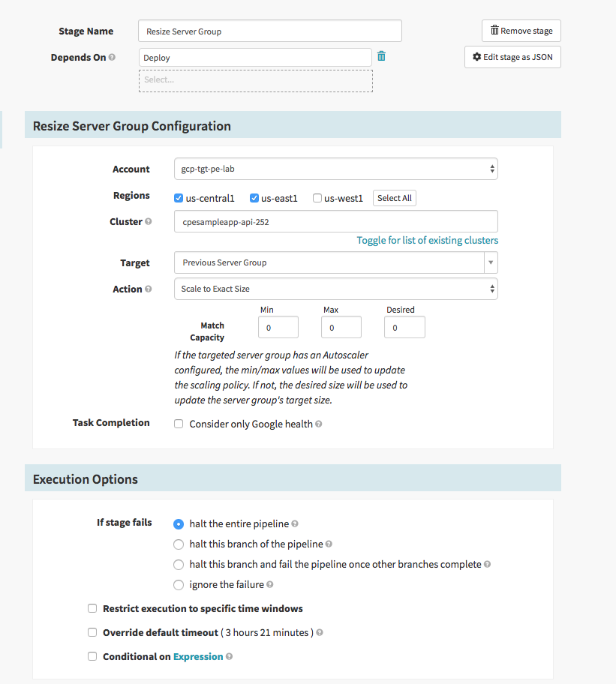
Task: Open Toggle for list of existing clusters
Action: [x=427, y=240]
